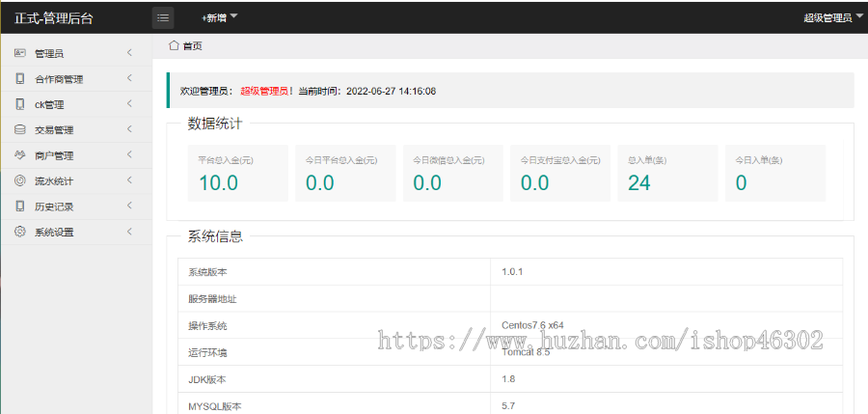
Task: Click the 管理员 ID card icon
Action: (20, 53)
